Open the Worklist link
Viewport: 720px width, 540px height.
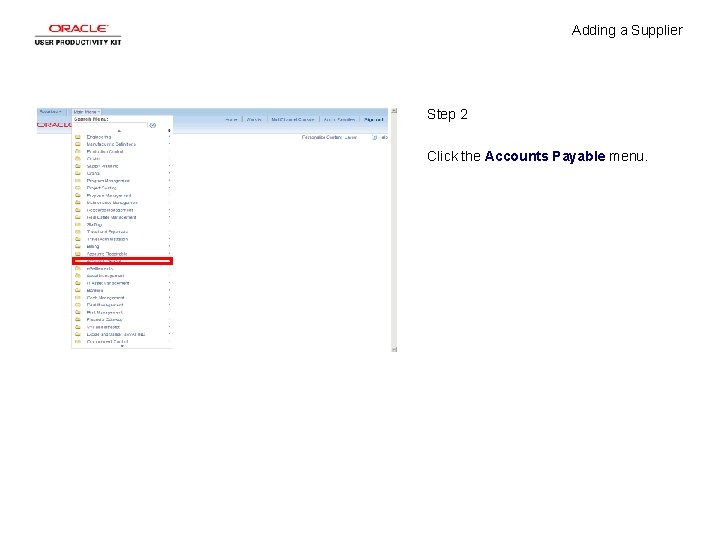click(254, 120)
